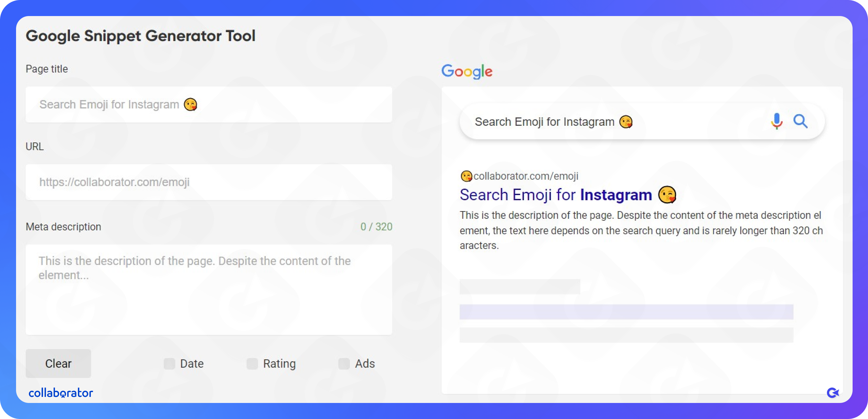868x419 pixels.
Task: Click the collaborator logo at bottom left
Action: tap(61, 393)
